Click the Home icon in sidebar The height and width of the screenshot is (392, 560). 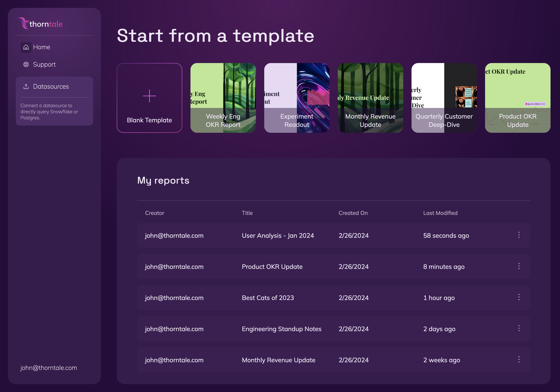click(26, 47)
